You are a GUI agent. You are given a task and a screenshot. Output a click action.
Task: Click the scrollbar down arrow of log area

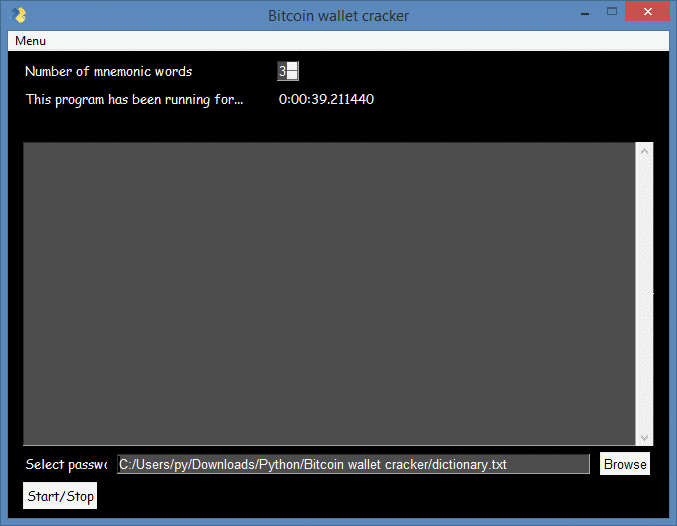(645, 437)
